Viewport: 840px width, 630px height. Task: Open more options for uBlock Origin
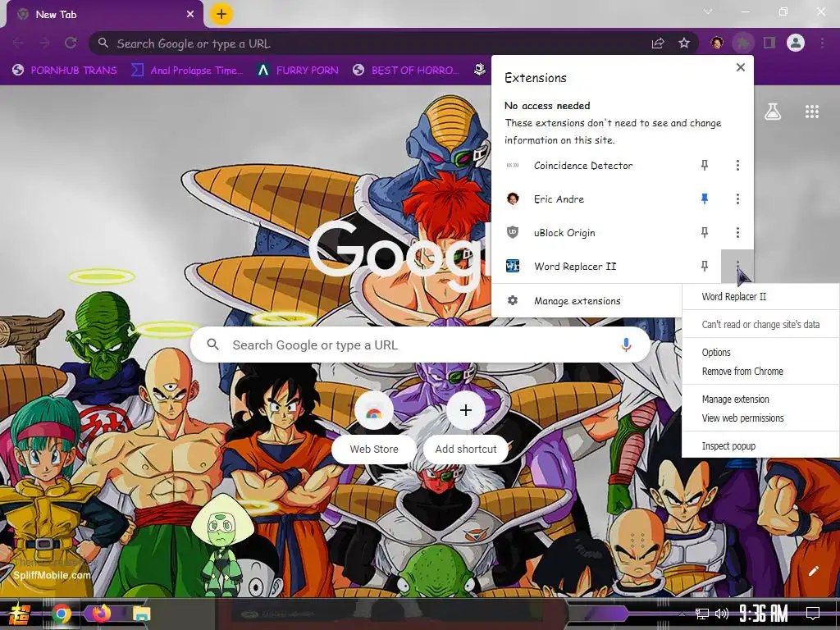pos(737,232)
